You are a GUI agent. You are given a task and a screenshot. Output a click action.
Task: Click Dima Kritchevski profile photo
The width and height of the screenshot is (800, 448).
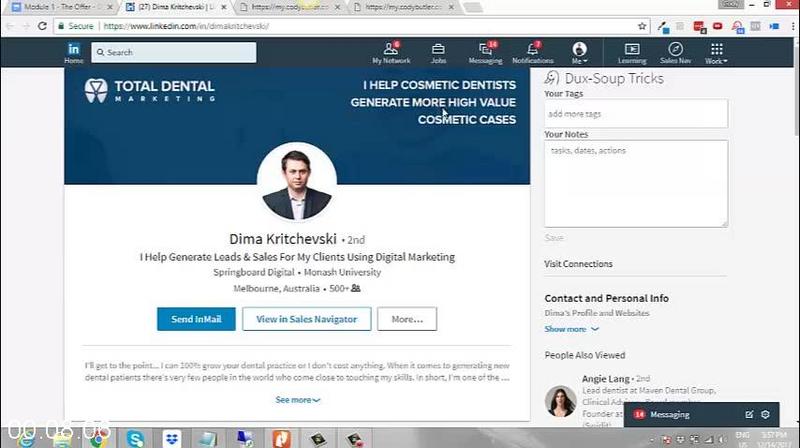(296, 182)
